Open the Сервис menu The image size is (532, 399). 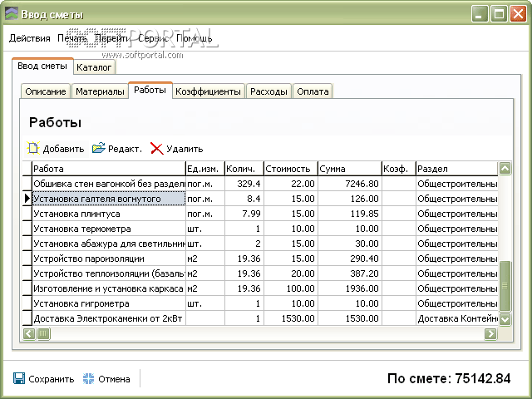click(x=153, y=38)
